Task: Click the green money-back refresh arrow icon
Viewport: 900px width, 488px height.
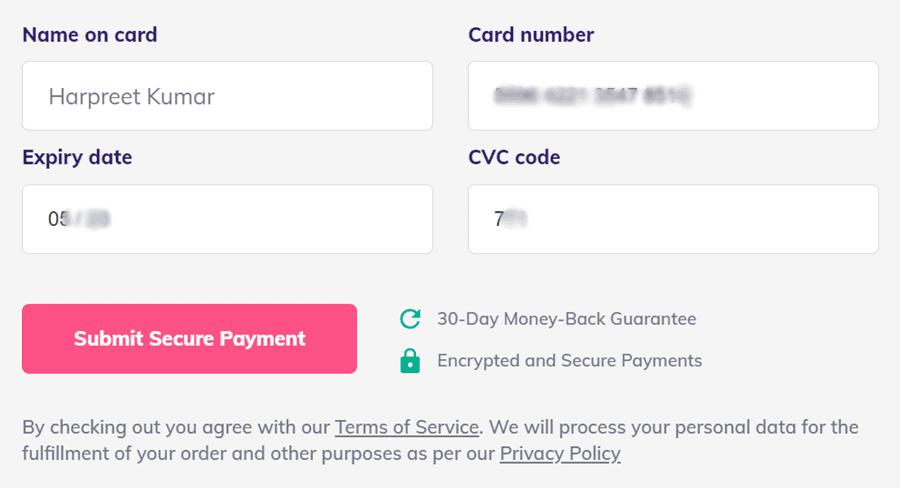Action: tap(410, 319)
